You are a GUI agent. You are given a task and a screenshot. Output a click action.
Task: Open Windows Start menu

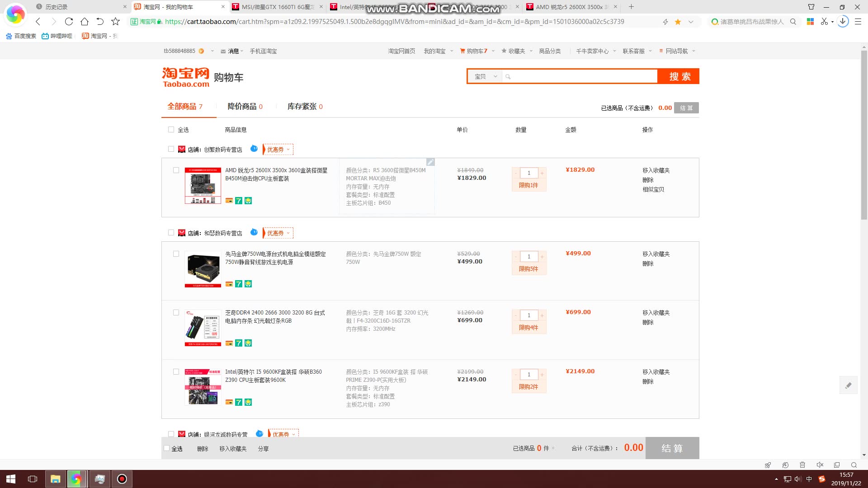pos(11,479)
